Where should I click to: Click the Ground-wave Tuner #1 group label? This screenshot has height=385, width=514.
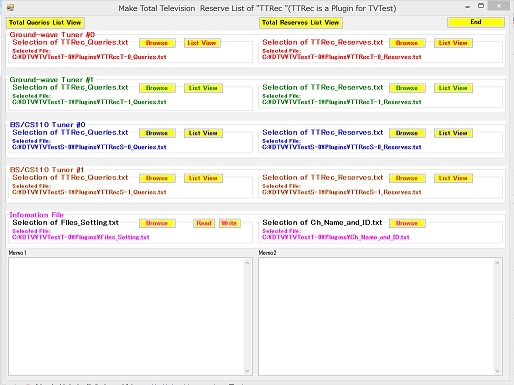click(52, 80)
